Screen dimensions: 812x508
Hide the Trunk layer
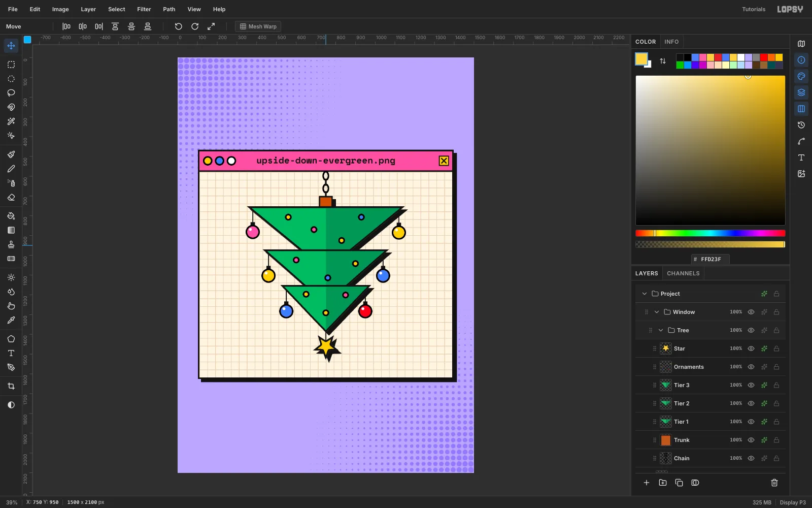(751, 440)
